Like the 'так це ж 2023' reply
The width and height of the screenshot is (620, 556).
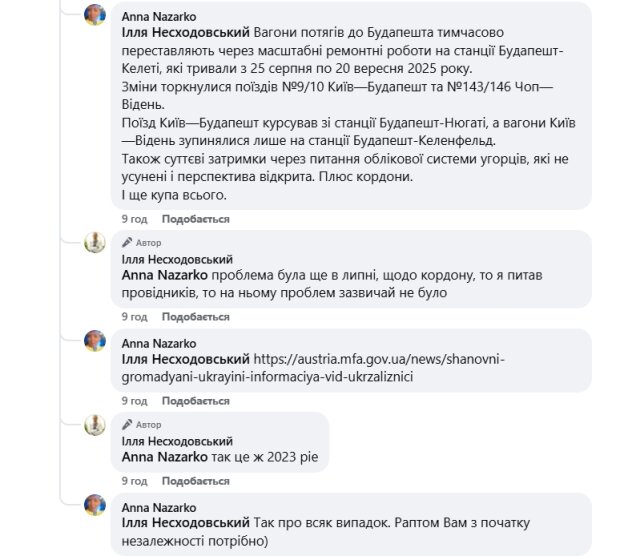[x=196, y=485]
